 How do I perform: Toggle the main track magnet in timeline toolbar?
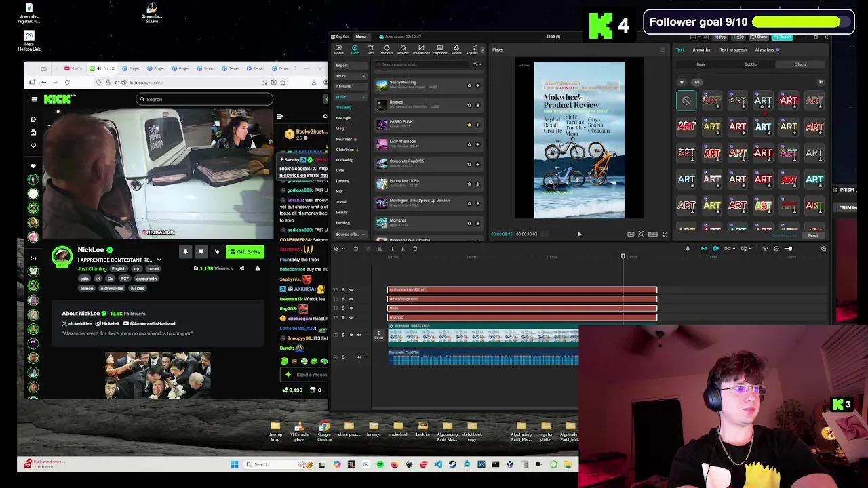[x=704, y=249]
